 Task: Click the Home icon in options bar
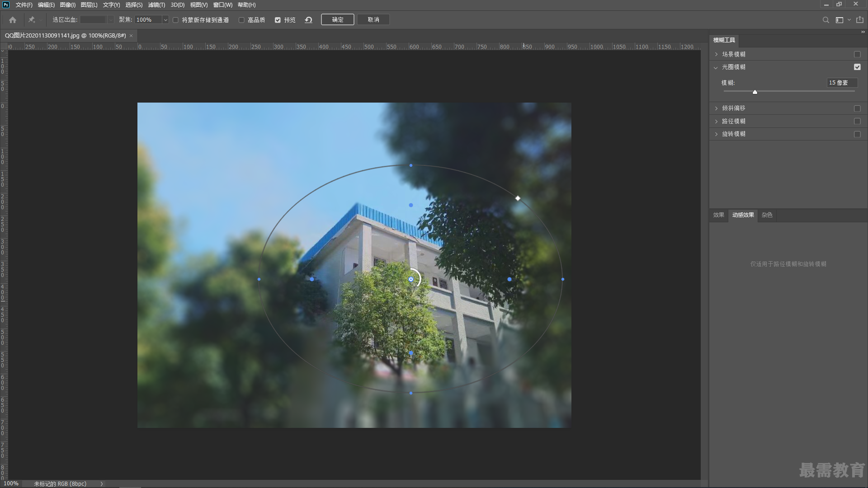pyautogui.click(x=13, y=20)
